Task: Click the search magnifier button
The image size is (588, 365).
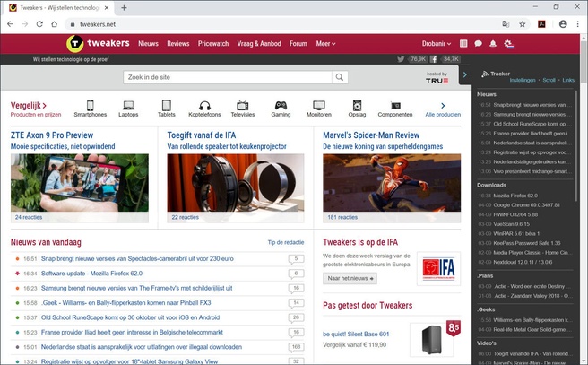Action: pyautogui.click(x=340, y=77)
